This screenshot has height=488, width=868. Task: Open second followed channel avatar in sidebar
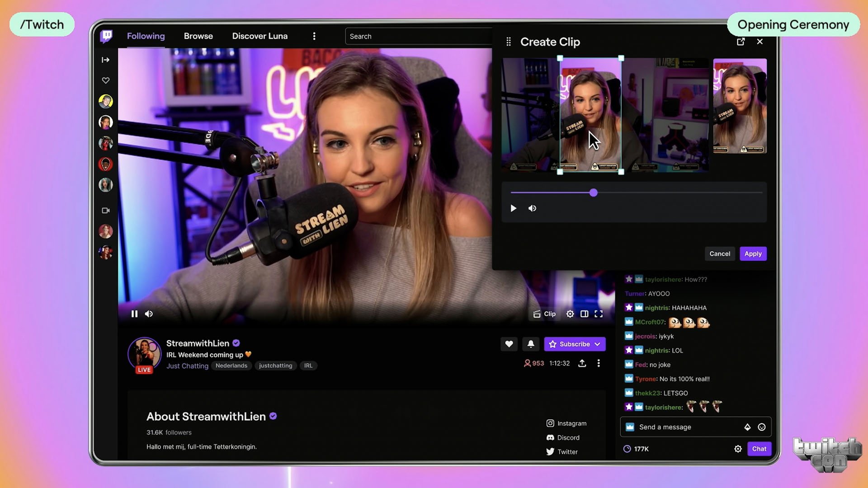[x=106, y=122]
